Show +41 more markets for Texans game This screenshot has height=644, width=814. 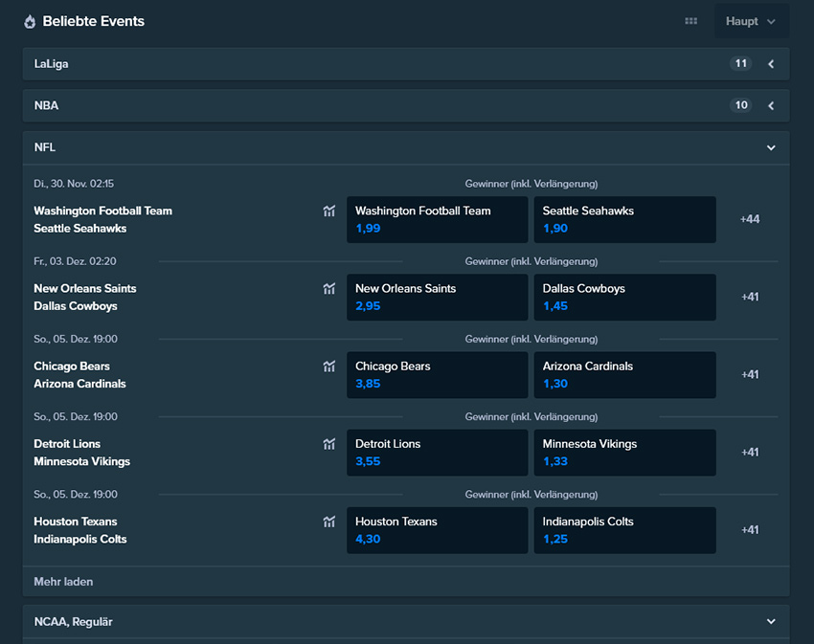750,530
